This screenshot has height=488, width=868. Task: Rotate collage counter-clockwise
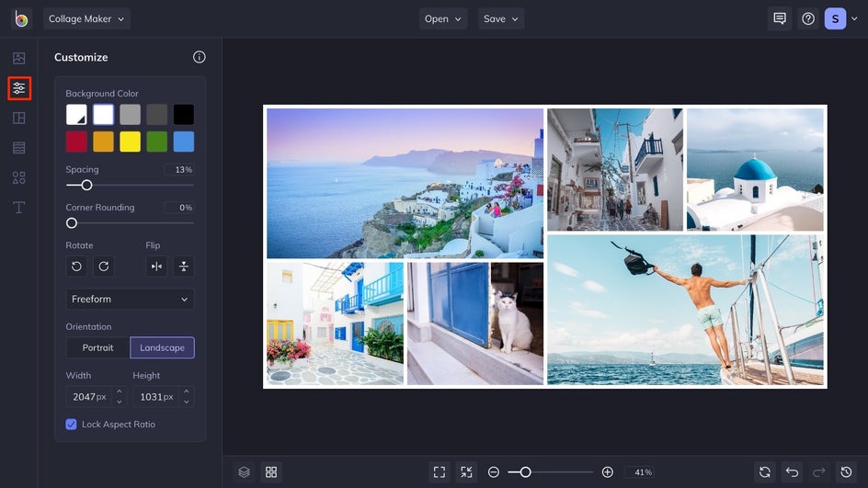pyautogui.click(x=76, y=267)
